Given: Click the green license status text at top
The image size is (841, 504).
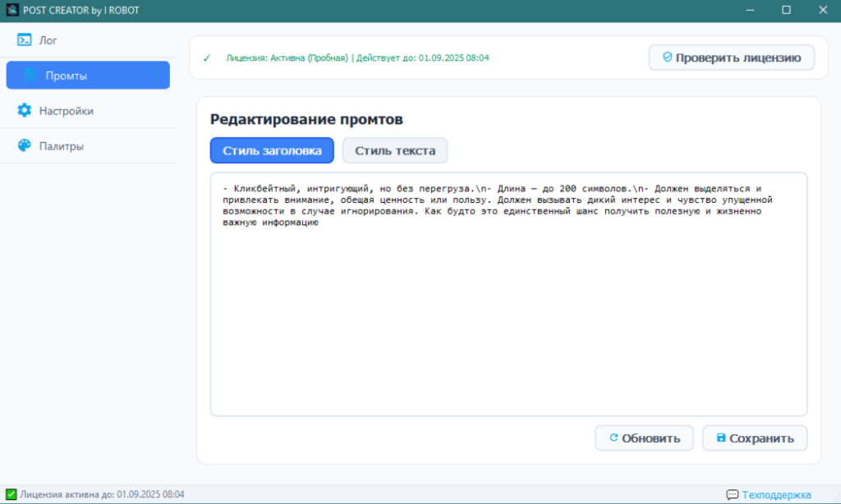Looking at the screenshot, I should tap(357, 58).
